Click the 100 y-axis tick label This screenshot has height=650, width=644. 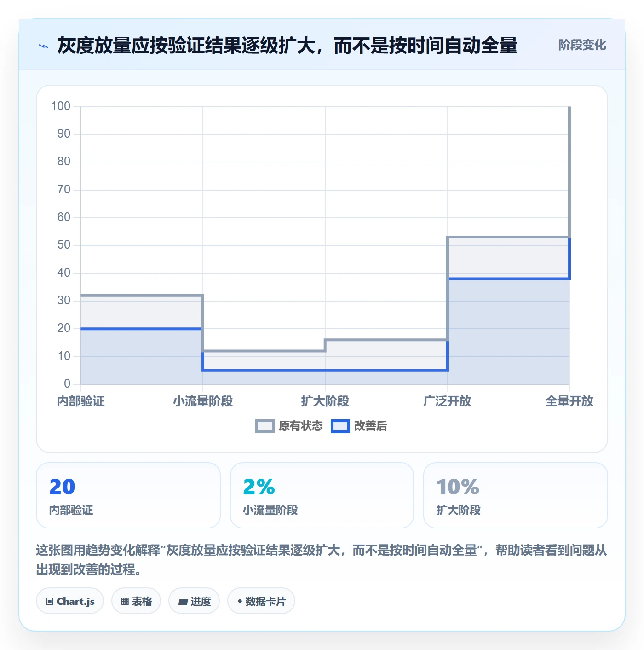pos(61,106)
